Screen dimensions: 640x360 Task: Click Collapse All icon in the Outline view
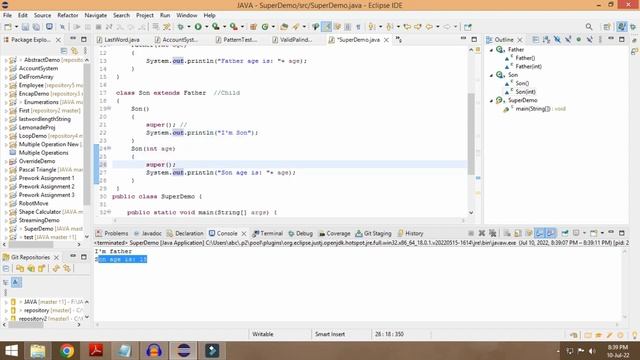click(535, 40)
